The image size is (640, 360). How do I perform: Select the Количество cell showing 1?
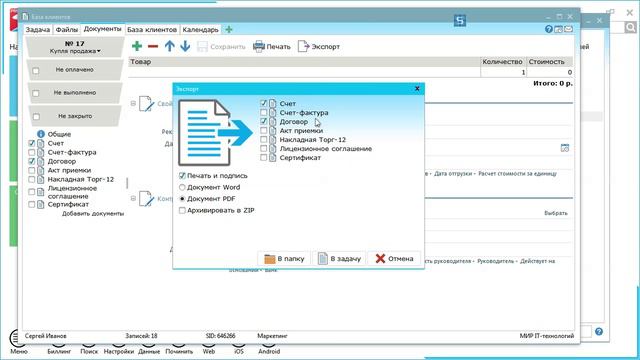tap(503, 72)
